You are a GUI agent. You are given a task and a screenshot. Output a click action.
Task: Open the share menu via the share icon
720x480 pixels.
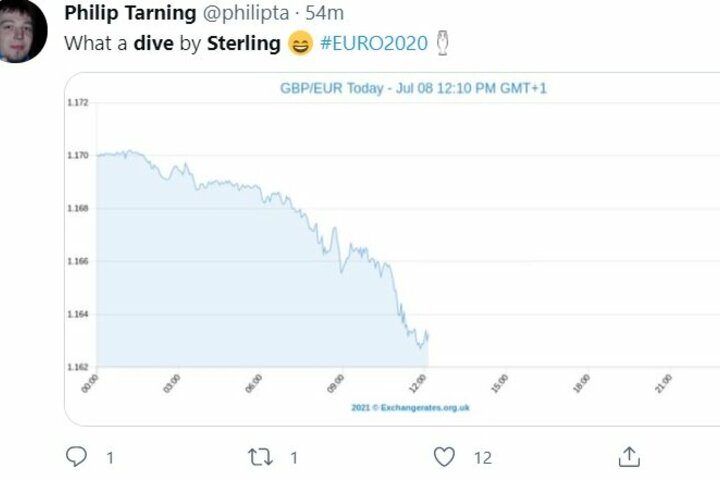pyautogui.click(x=628, y=457)
